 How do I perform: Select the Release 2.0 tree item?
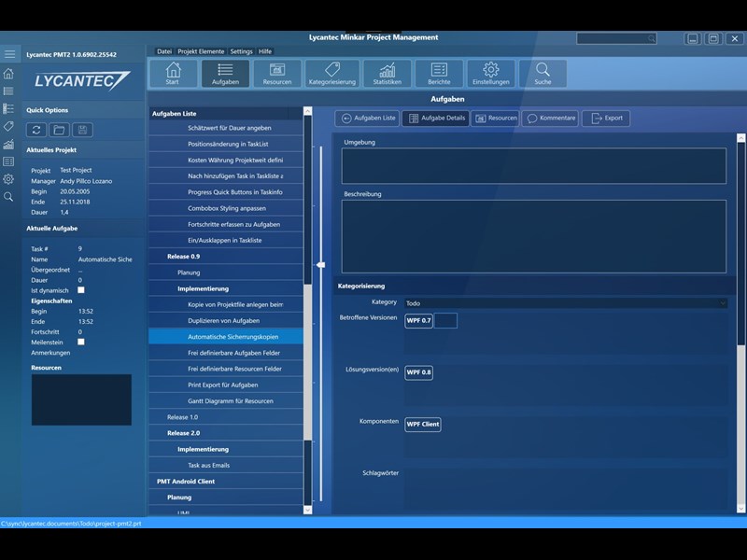coord(226,433)
